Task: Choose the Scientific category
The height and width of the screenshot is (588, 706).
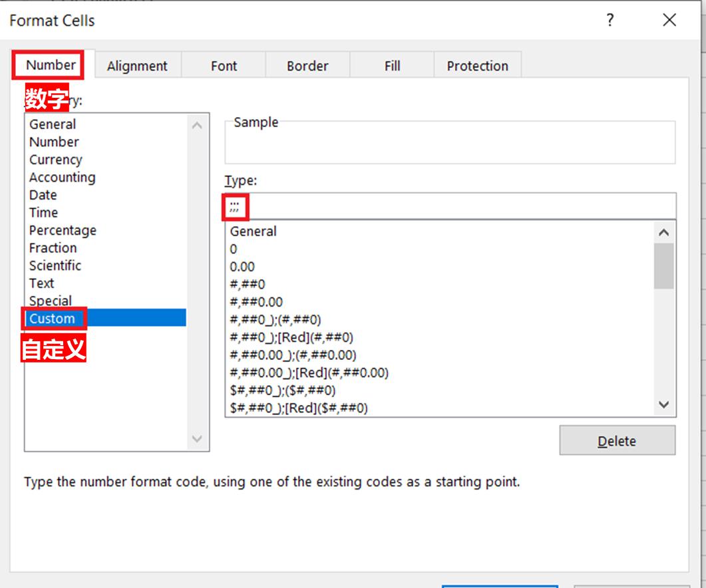Action: pos(105,265)
